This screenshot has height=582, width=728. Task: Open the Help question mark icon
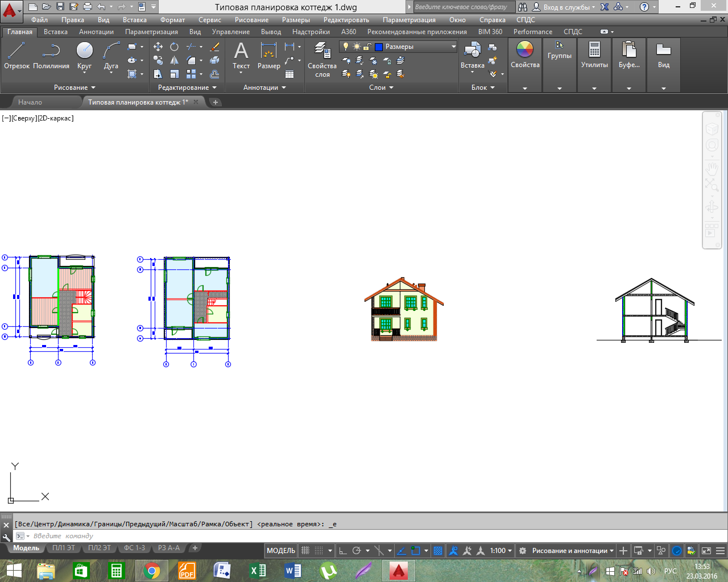pos(644,7)
